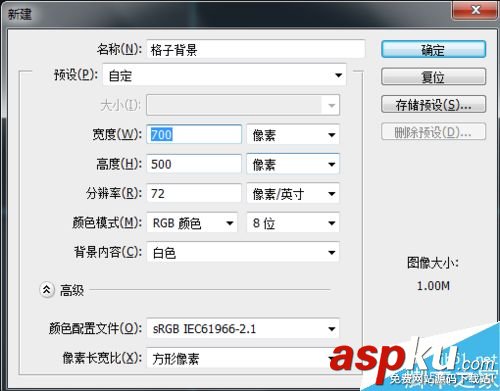Screen dimensions: 500x391
Task: Open the 8 位 bit depth dropdown
Action: 293,223
